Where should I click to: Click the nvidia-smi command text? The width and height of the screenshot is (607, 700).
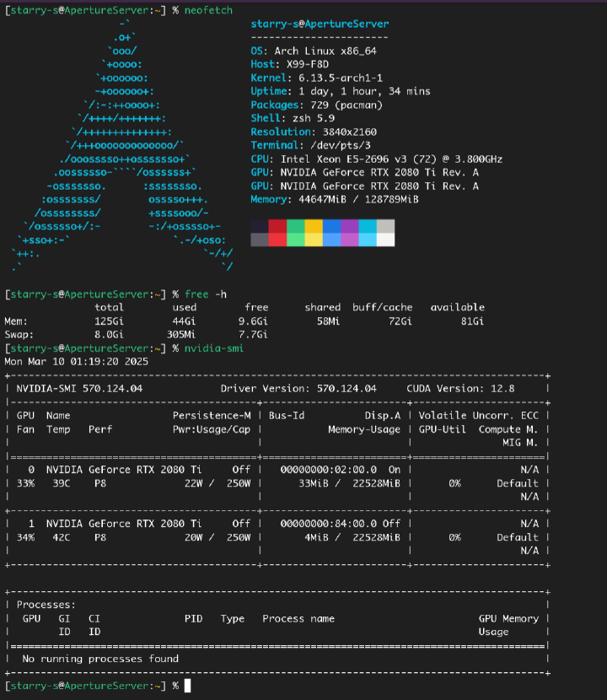(x=214, y=348)
